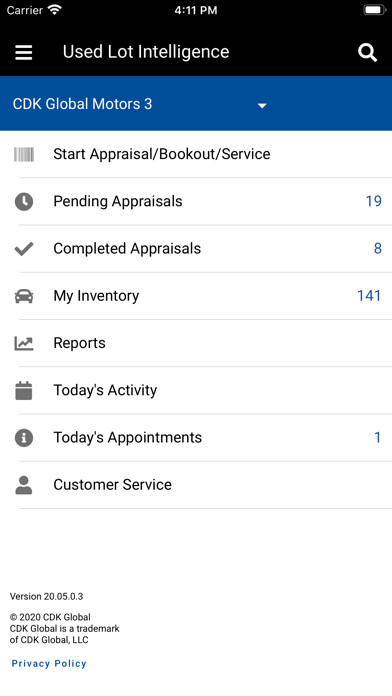Open Start Appraisal/Bookout/Service
Image resolution: width=392 pixels, height=696 pixels.
196,154
